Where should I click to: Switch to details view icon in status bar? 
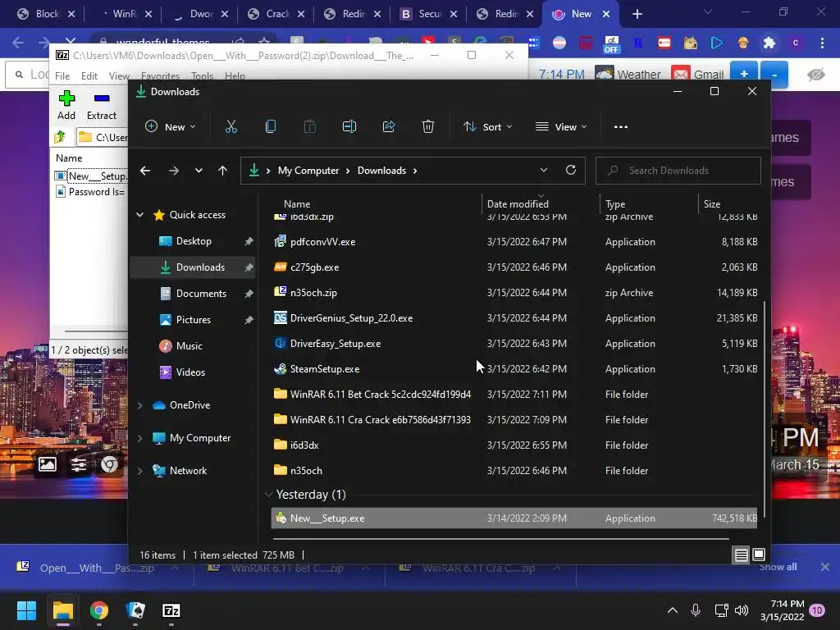coord(742,555)
